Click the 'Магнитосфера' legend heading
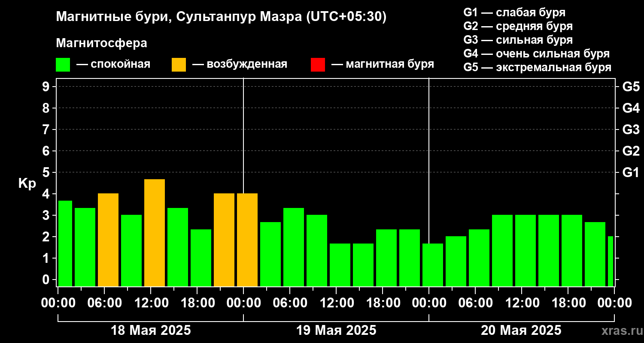The height and width of the screenshot is (343, 644). pyautogui.click(x=101, y=43)
